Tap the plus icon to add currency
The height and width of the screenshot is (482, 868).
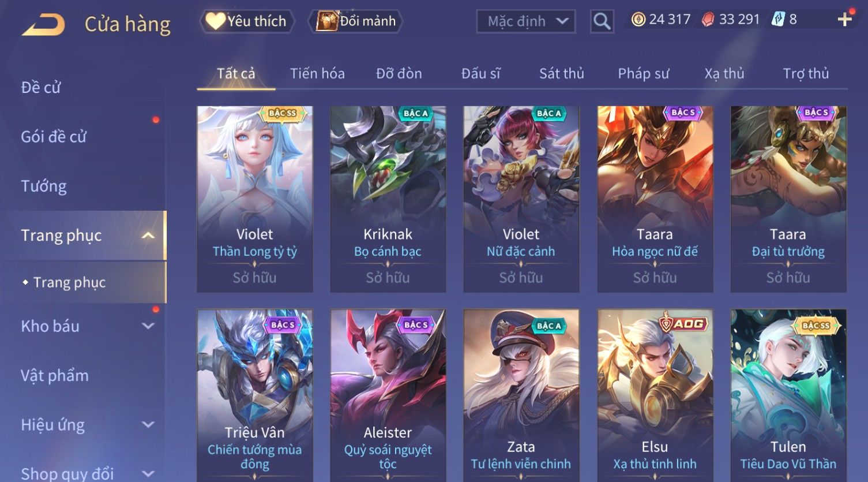click(x=845, y=20)
